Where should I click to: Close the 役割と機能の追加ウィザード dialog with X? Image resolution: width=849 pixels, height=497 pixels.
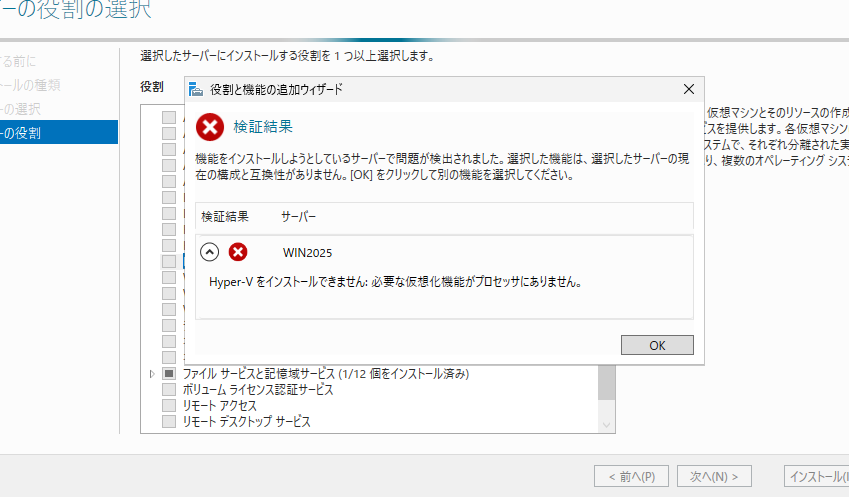688,89
